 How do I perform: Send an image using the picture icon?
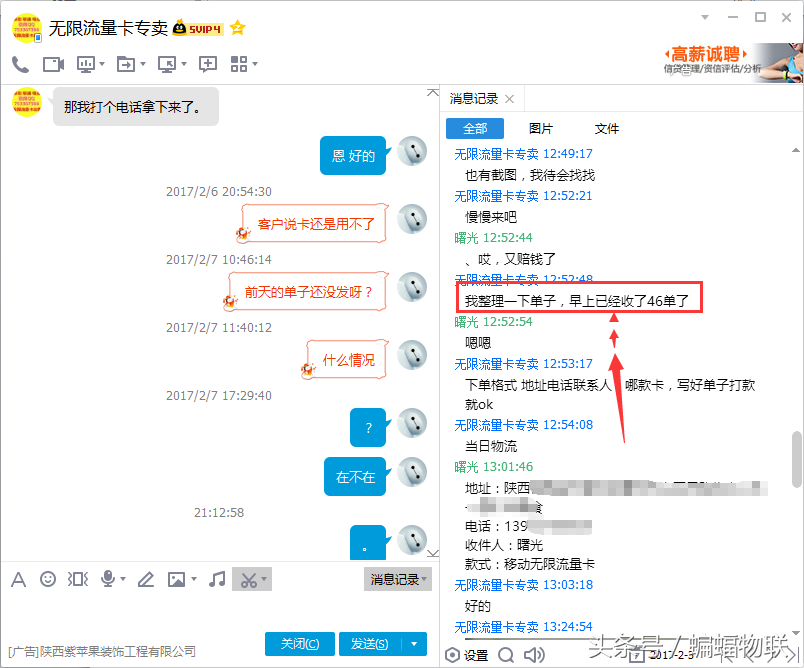pos(176,579)
